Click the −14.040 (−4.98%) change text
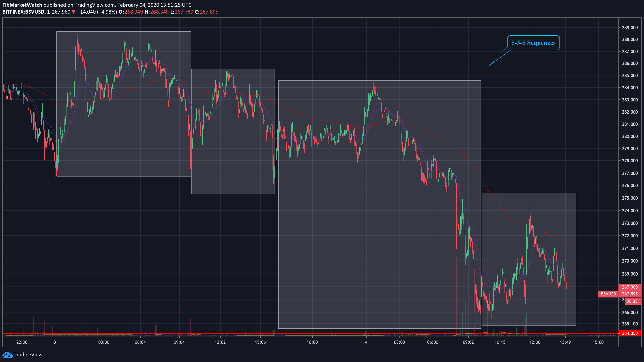The width and height of the screenshot is (644, 362). (97, 12)
